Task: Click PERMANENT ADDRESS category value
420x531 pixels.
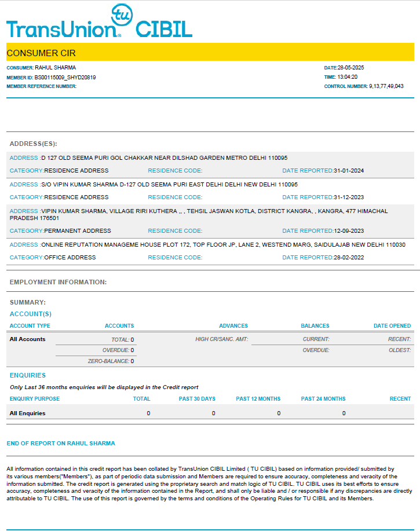Action: point(78,230)
